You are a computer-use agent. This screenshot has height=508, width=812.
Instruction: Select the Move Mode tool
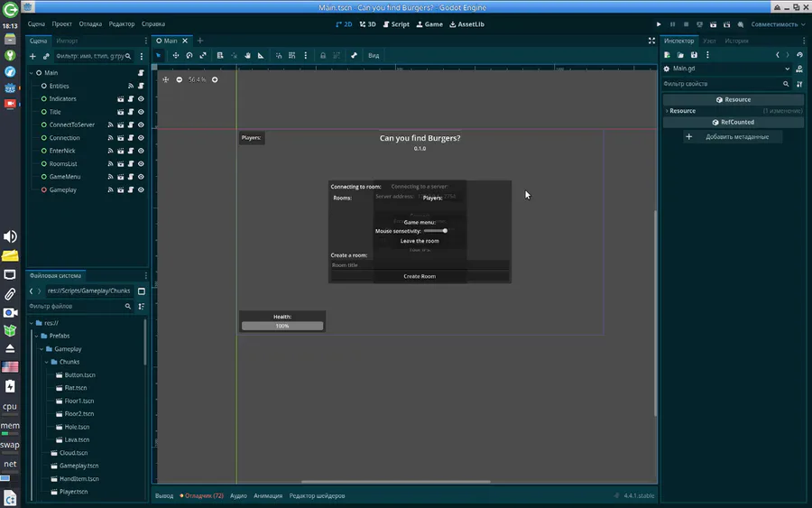point(176,55)
